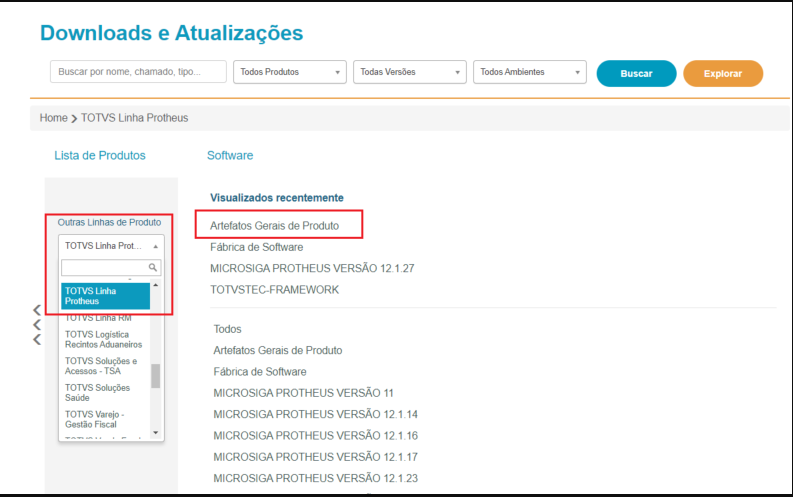Image resolution: width=793 pixels, height=497 pixels.
Task: Click dropdown list scroll down arrow
Action: 156,433
